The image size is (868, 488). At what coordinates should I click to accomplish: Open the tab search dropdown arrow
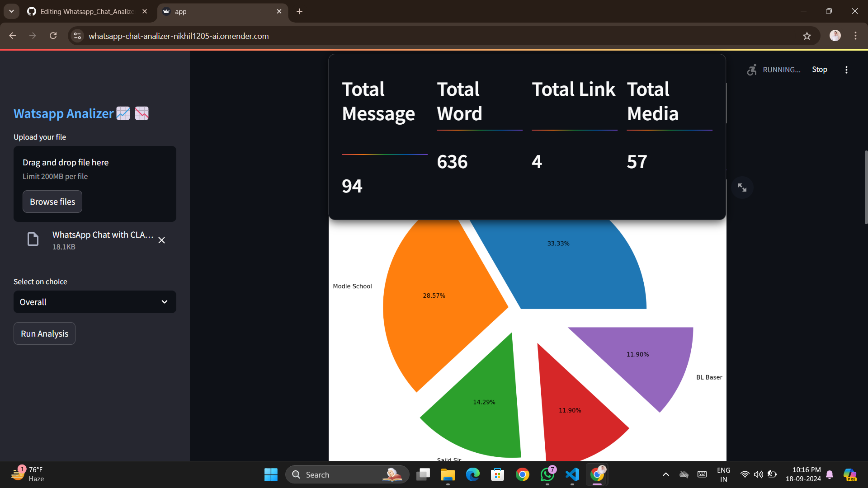point(11,11)
